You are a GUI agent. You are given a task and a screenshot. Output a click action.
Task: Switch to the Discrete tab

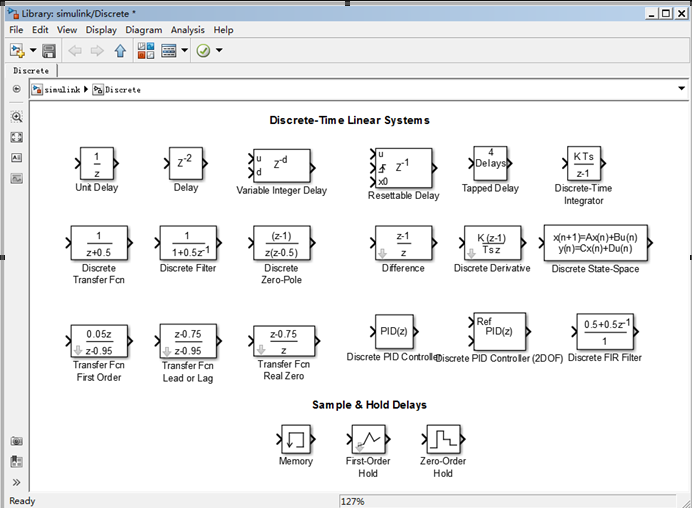click(31, 71)
